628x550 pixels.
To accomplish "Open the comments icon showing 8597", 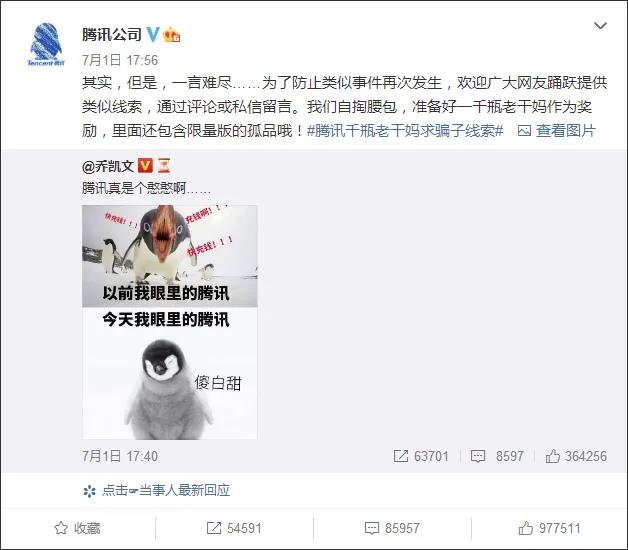I will pos(497,456).
